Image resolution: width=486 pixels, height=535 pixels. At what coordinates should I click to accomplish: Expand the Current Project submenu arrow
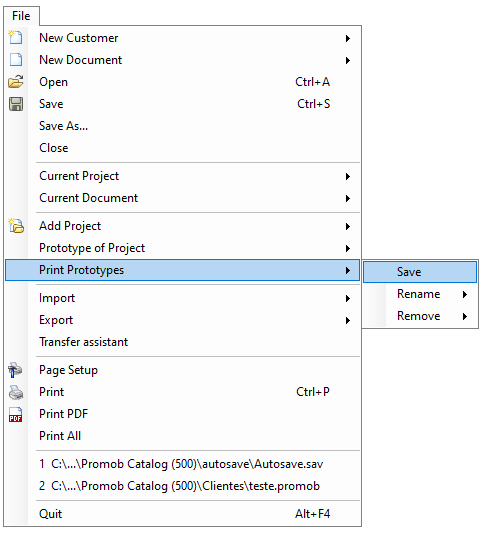(x=347, y=176)
